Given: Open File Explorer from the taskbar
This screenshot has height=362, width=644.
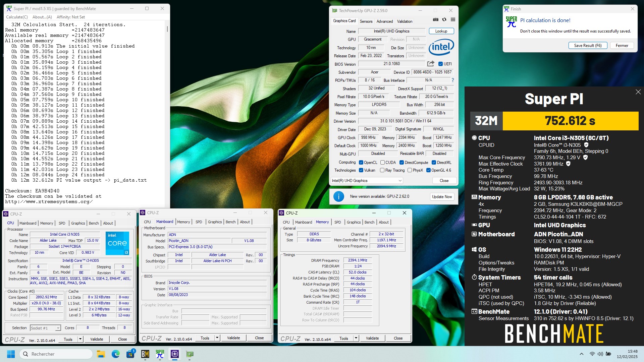Looking at the screenshot, I should click(101, 354).
